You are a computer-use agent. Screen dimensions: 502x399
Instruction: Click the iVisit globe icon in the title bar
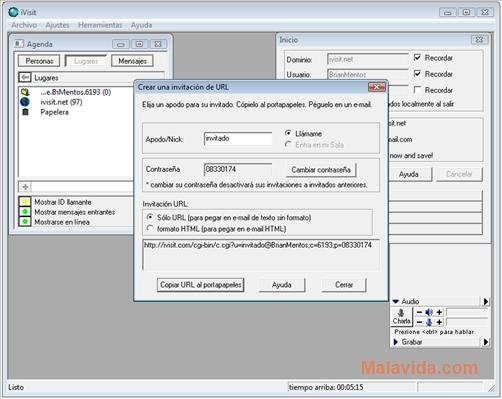tap(13, 12)
